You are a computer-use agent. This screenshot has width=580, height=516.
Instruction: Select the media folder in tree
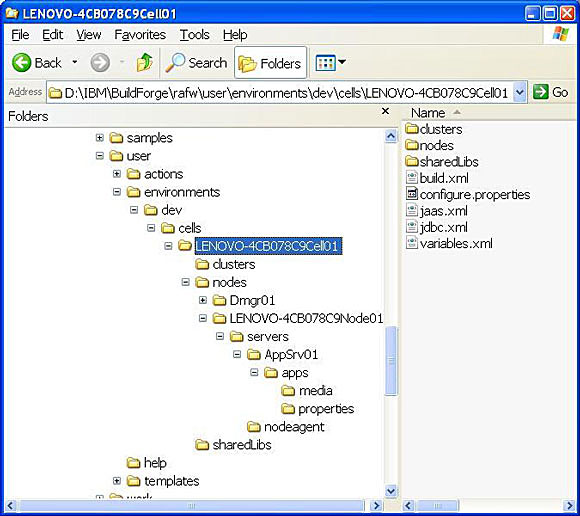307,391
